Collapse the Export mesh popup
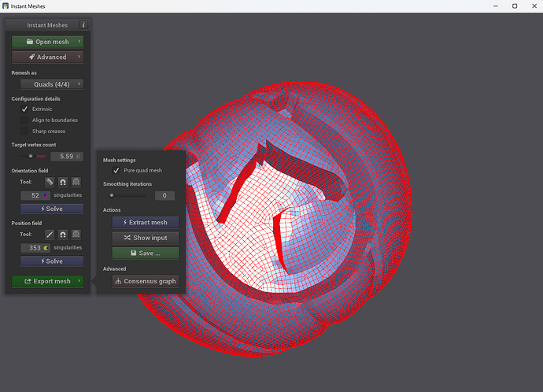543x392 pixels. click(x=47, y=281)
